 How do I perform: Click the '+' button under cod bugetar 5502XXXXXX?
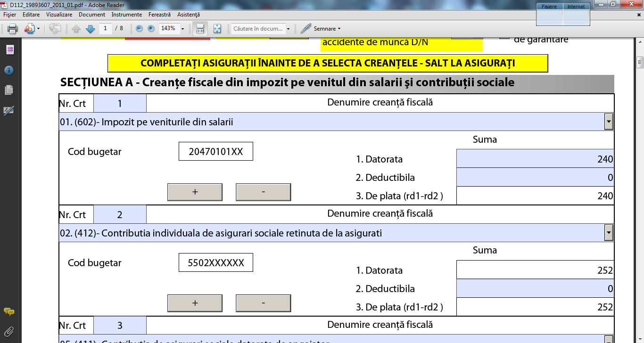point(195,303)
